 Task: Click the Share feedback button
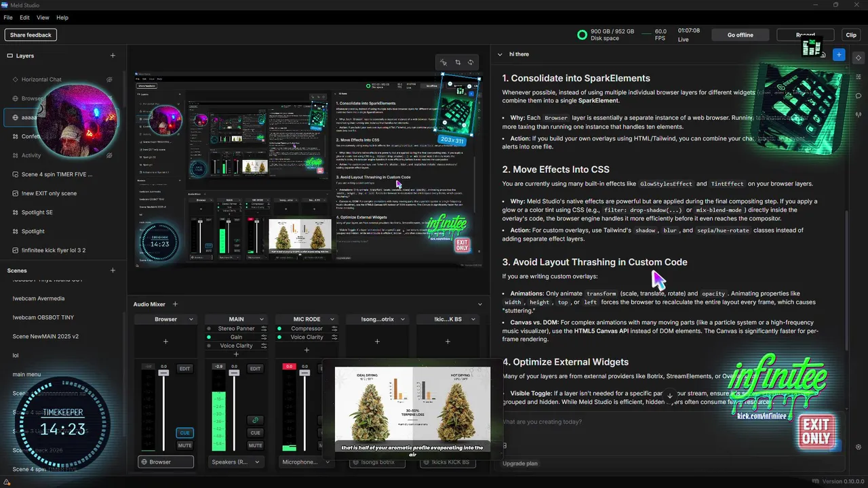31,35
